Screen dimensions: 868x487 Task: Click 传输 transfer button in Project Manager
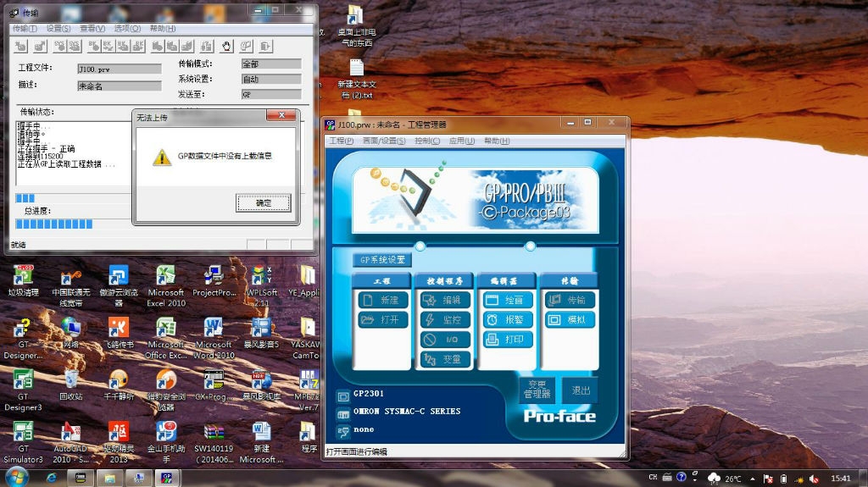tap(570, 300)
